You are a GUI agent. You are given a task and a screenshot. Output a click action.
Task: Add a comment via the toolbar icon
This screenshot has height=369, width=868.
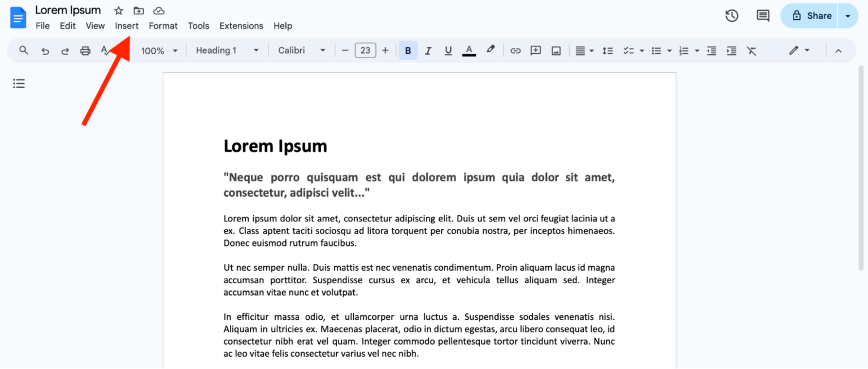pos(535,50)
